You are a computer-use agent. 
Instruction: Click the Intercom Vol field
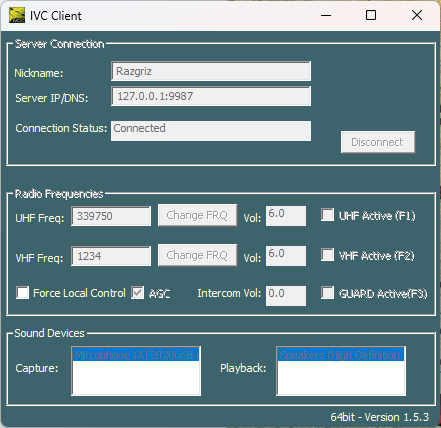coord(286,296)
